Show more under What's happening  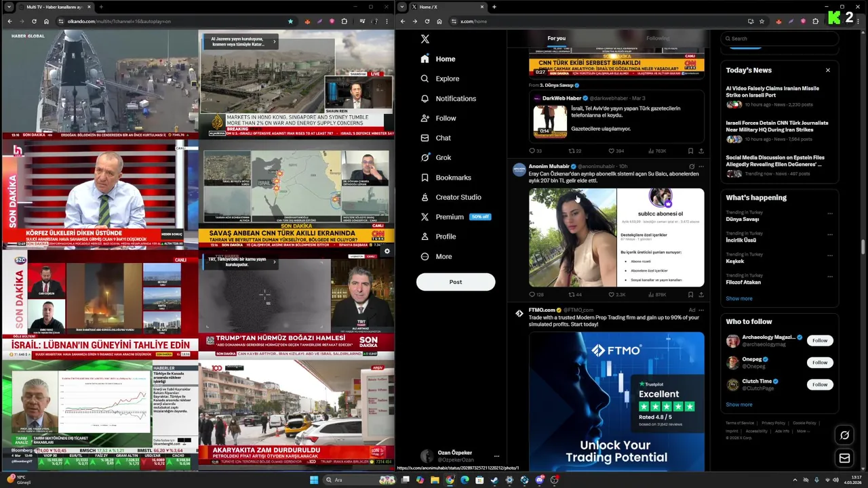tap(738, 298)
